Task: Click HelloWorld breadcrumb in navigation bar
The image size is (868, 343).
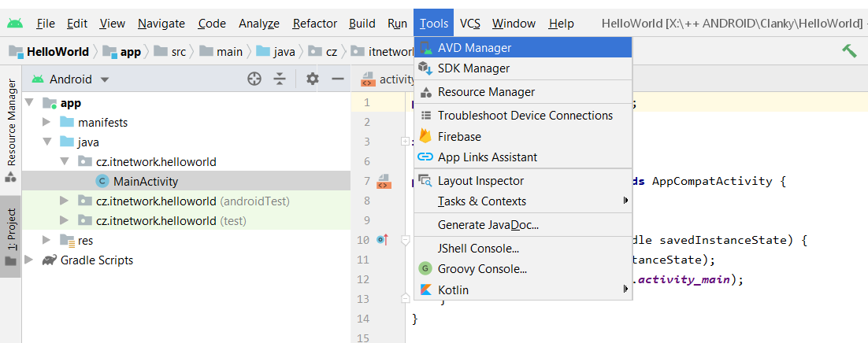Action: (57, 52)
